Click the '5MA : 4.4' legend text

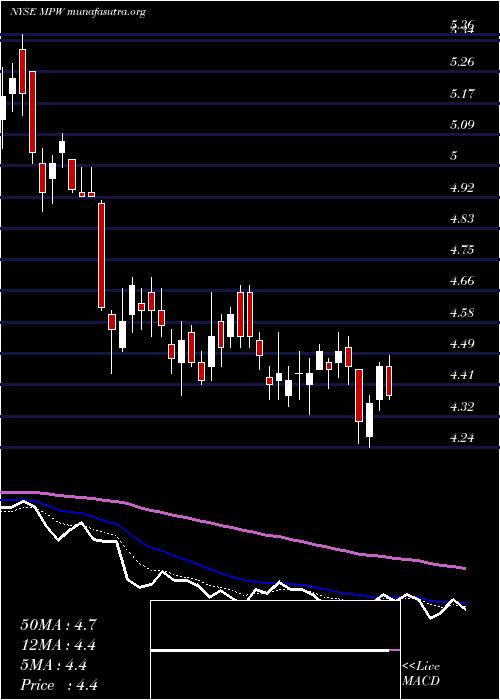(x=53, y=665)
